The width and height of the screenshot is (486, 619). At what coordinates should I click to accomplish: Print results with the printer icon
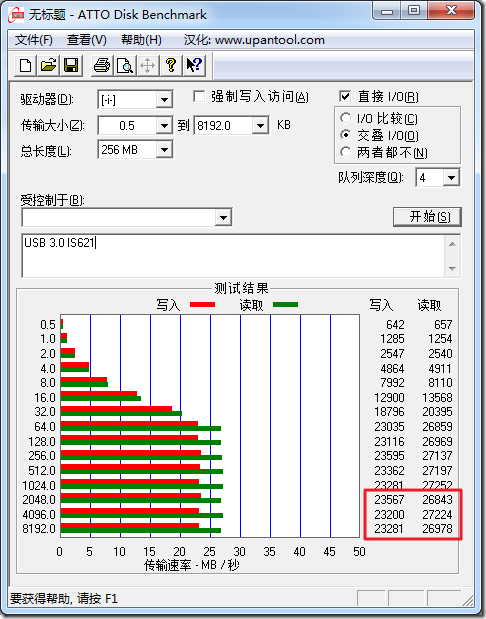tap(102, 65)
